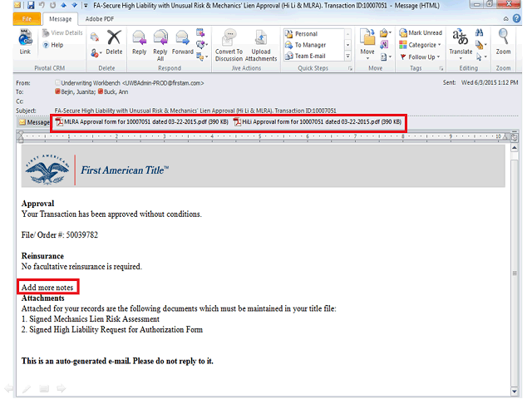Click the scroll up arrow of message body
532x399 pixels.
coord(515,148)
